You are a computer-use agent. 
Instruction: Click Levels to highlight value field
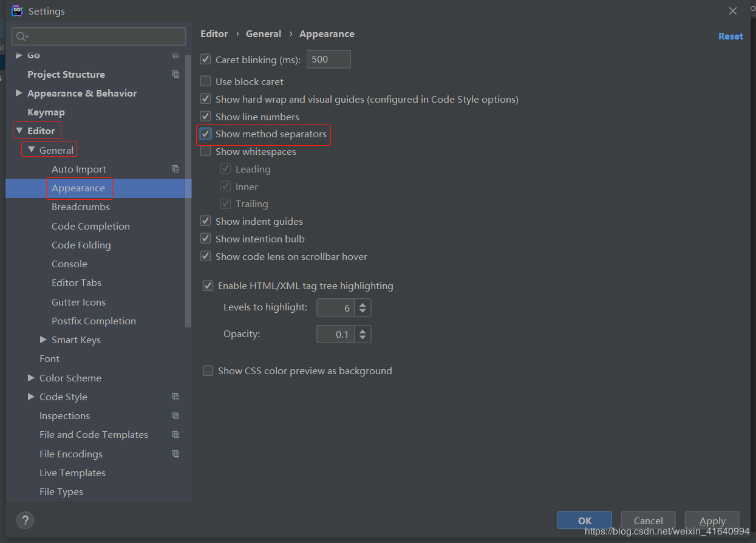336,307
